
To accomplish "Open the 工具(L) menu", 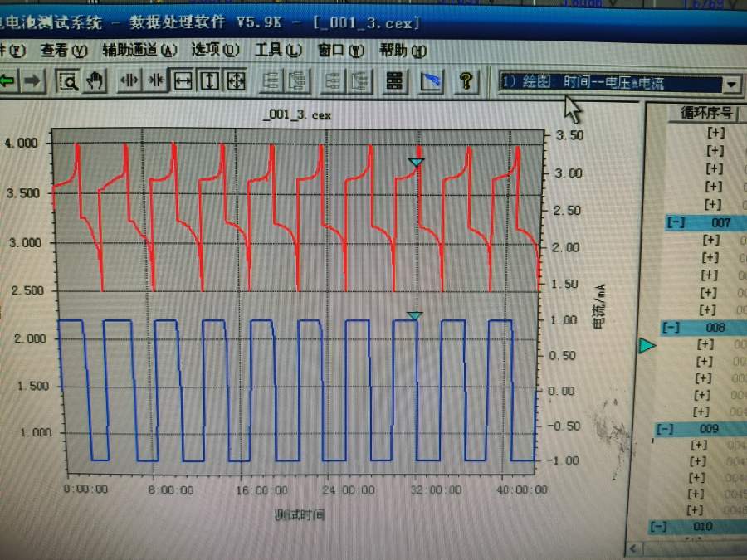I will pyautogui.click(x=277, y=50).
